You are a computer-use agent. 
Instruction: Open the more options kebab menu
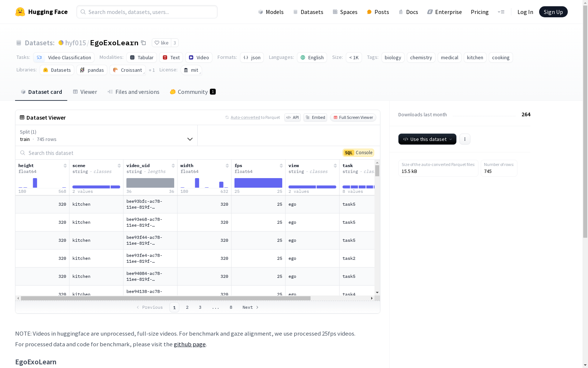click(x=465, y=139)
